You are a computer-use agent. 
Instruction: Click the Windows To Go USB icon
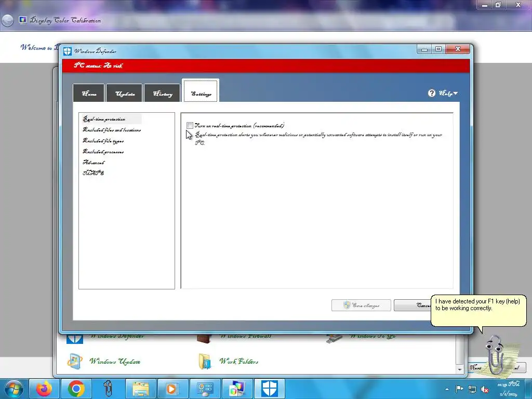[334, 338]
